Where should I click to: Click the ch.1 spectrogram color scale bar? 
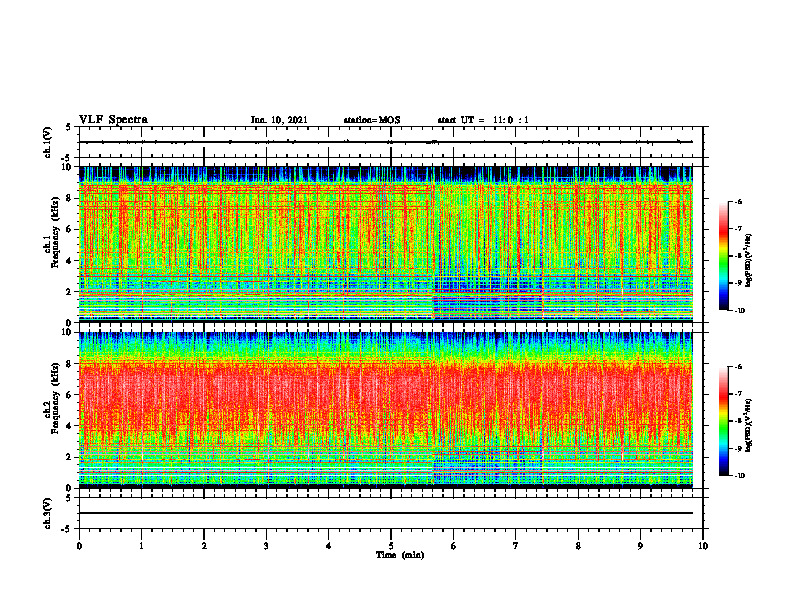coord(723,256)
